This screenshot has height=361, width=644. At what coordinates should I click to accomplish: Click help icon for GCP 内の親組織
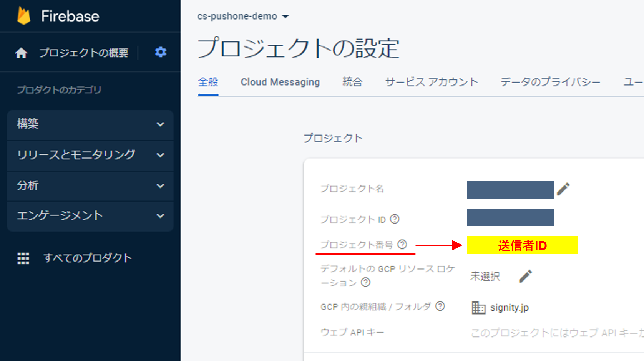point(440,306)
